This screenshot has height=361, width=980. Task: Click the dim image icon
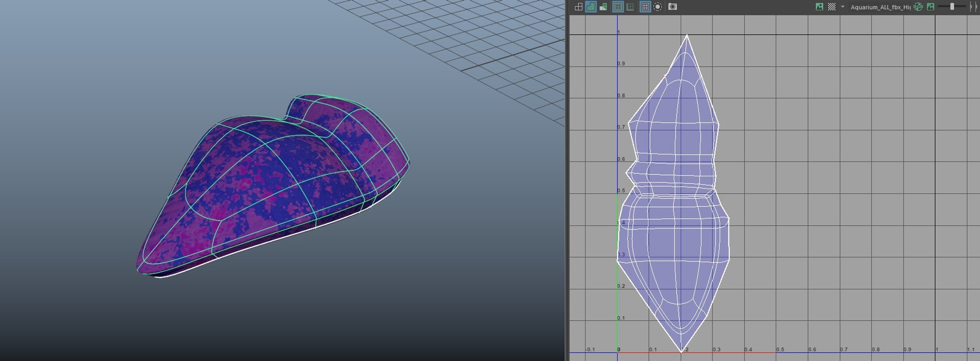(x=930, y=7)
